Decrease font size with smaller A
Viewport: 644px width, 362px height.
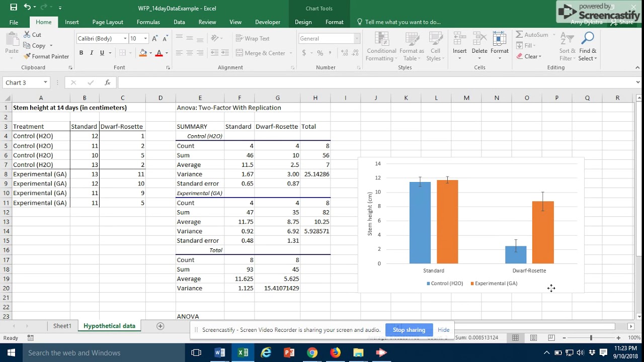pos(165,38)
